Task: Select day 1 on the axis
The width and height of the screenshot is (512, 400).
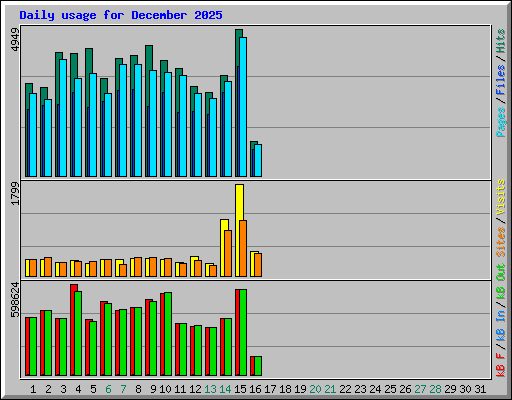Action: click(x=33, y=389)
